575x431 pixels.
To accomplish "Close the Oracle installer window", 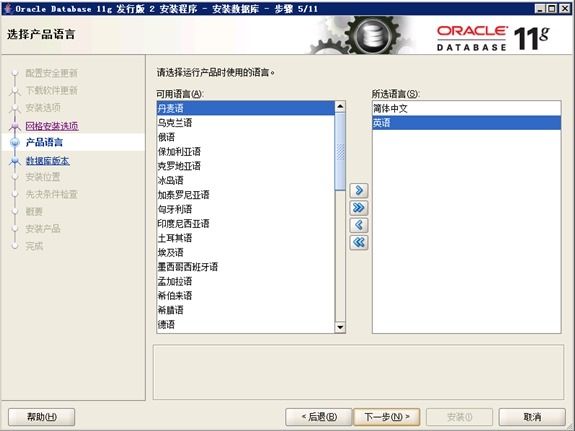I will [564, 9].
